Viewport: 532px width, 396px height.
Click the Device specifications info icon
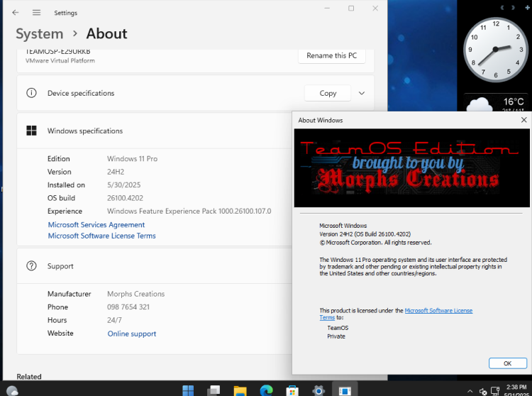click(x=31, y=93)
